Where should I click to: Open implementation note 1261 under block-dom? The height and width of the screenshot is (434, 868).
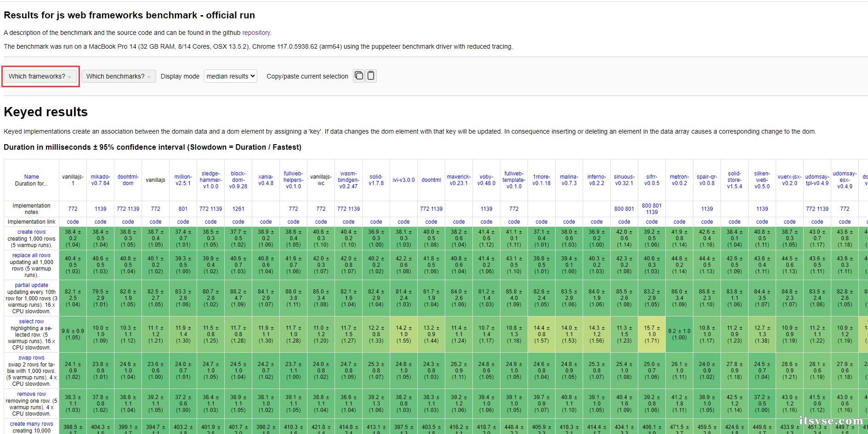[x=238, y=209]
